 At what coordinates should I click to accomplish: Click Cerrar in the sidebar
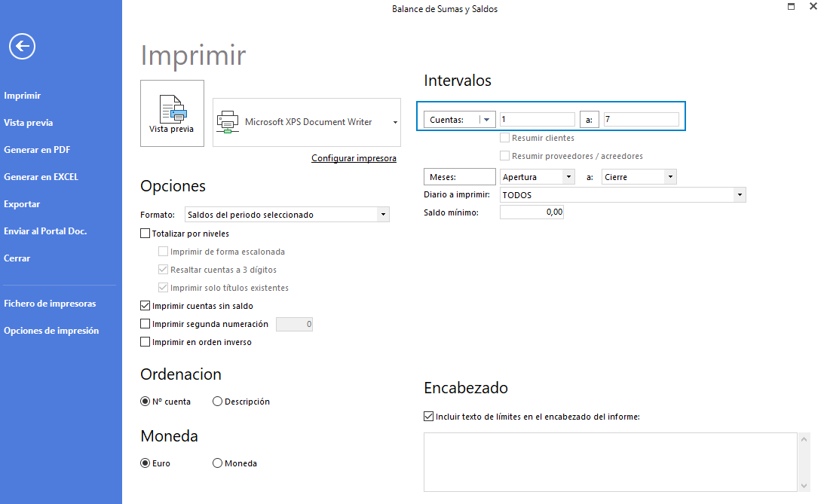point(17,258)
